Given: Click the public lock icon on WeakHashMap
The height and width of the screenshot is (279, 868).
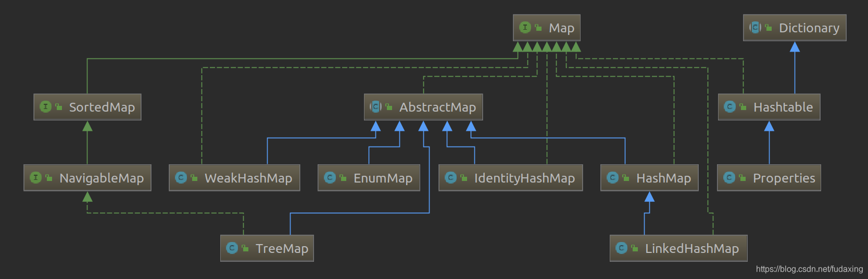Looking at the screenshot, I should (x=194, y=177).
